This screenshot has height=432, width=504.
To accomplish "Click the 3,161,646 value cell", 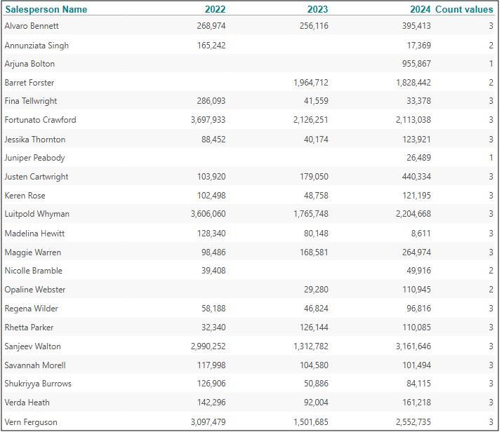I will (x=413, y=346).
